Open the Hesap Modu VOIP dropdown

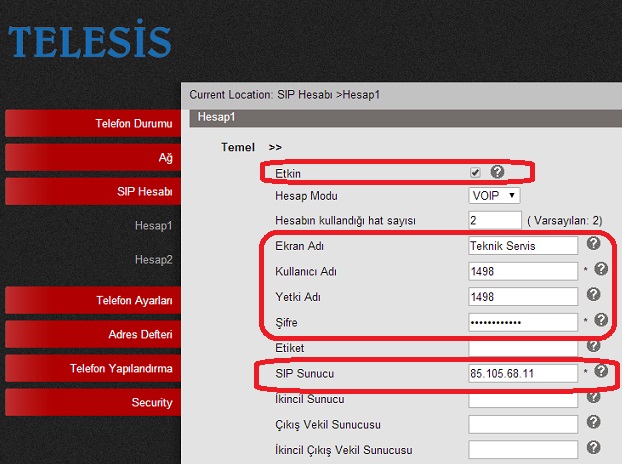pyautogui.click(x=493, y=195)
